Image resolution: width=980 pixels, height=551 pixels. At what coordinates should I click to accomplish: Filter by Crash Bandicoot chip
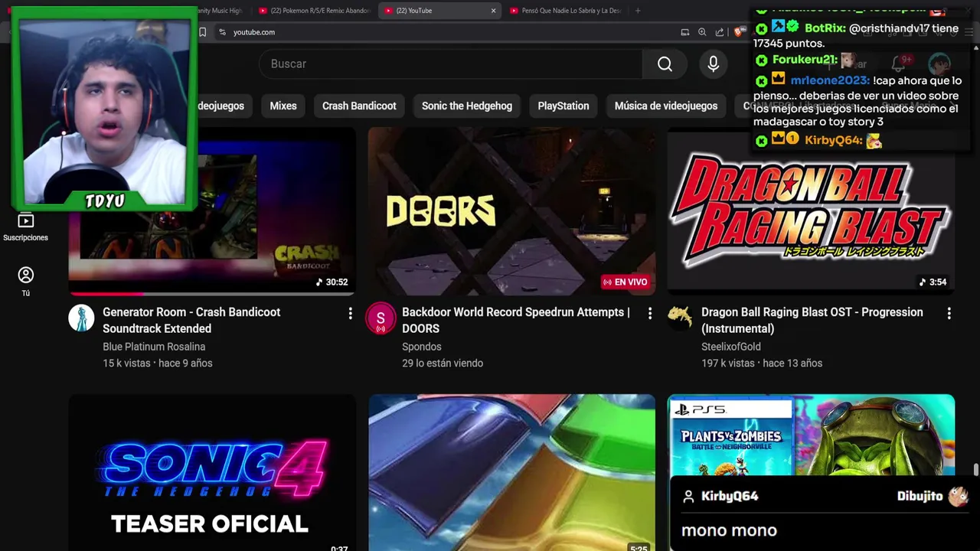click(x=359, y=106)
